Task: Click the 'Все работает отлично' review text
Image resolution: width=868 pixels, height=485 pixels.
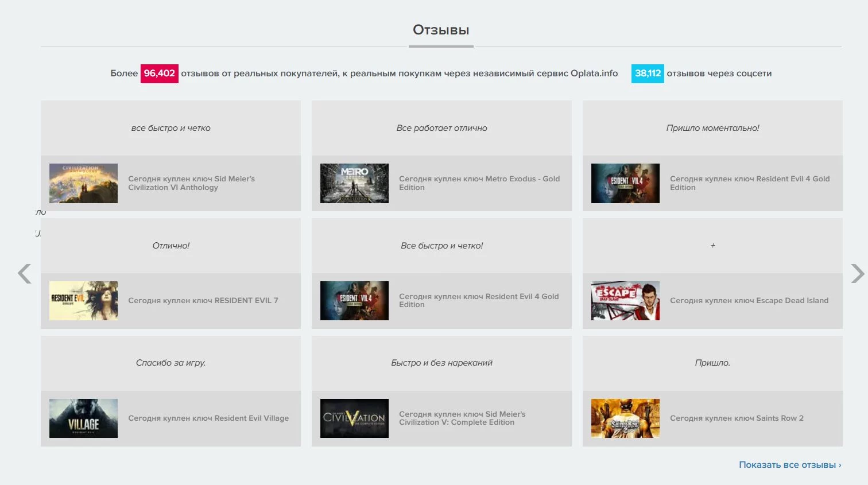Action: [441, 128]
